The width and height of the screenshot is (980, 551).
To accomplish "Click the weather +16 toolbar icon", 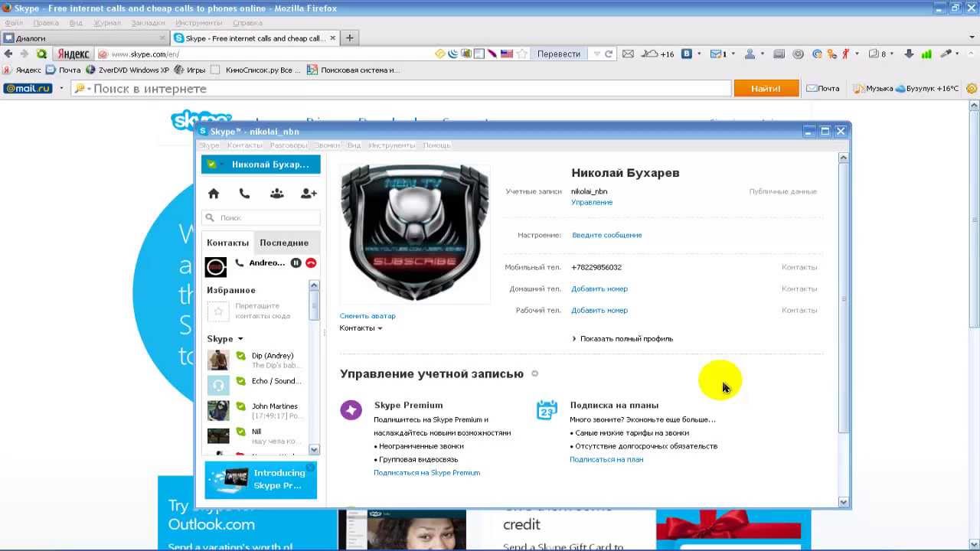I will (x=658, y=54).
